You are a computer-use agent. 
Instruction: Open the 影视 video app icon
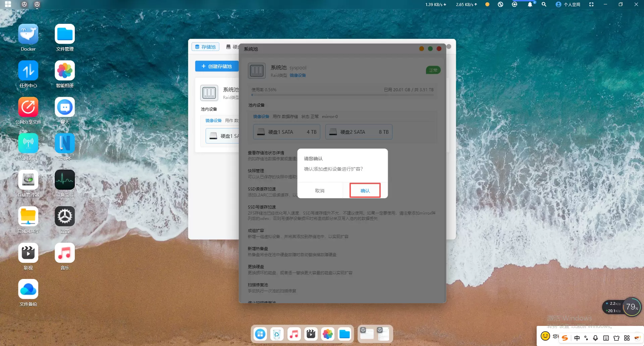28,253
